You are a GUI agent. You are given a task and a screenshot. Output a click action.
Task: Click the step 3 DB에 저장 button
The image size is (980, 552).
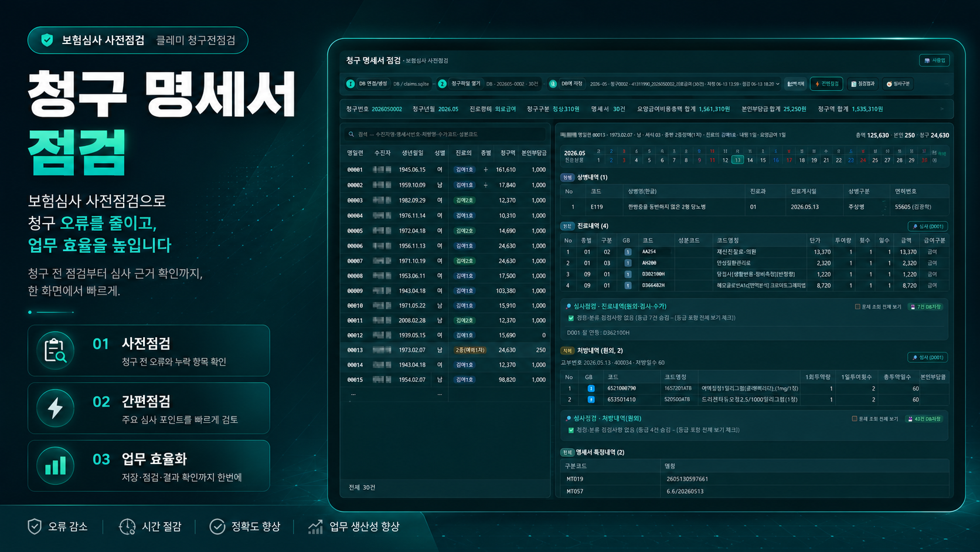pos(566,84)
